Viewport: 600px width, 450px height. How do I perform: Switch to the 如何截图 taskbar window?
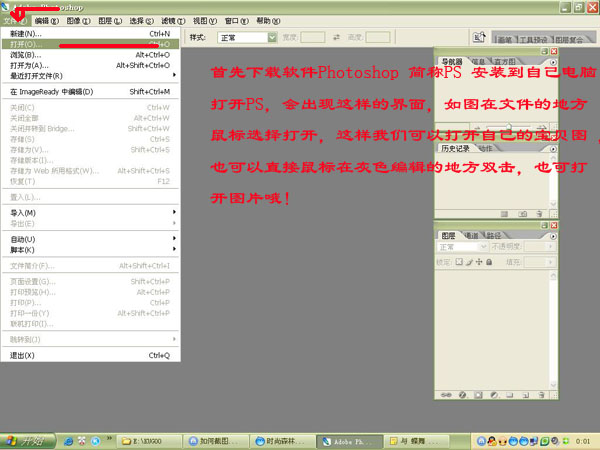pos(215,441)
